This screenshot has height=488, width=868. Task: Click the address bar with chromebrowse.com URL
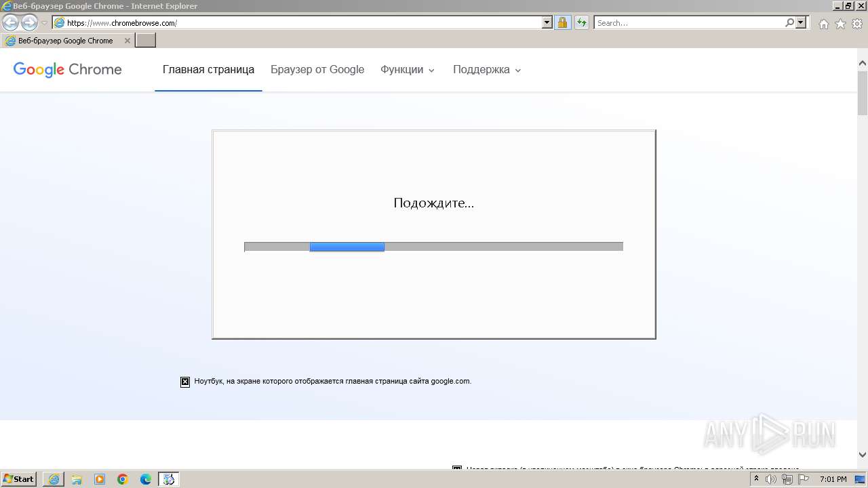coord(297,22)
